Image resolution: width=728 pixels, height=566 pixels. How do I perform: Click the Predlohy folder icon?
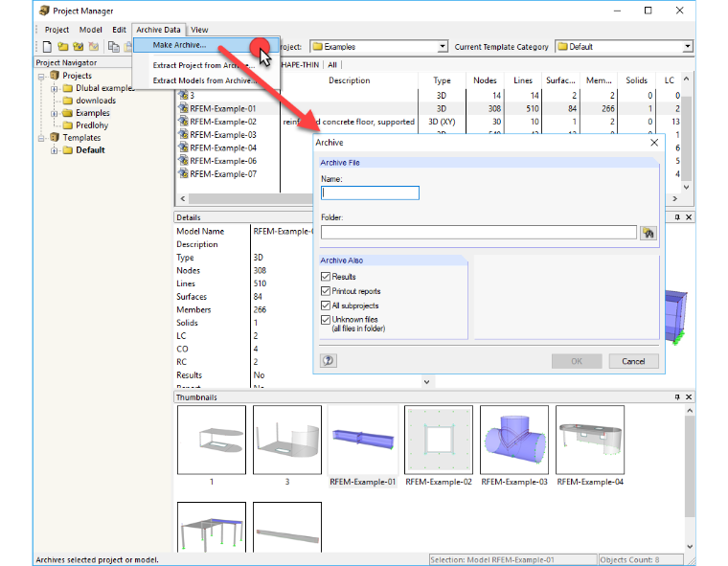(x=68, y=125)
